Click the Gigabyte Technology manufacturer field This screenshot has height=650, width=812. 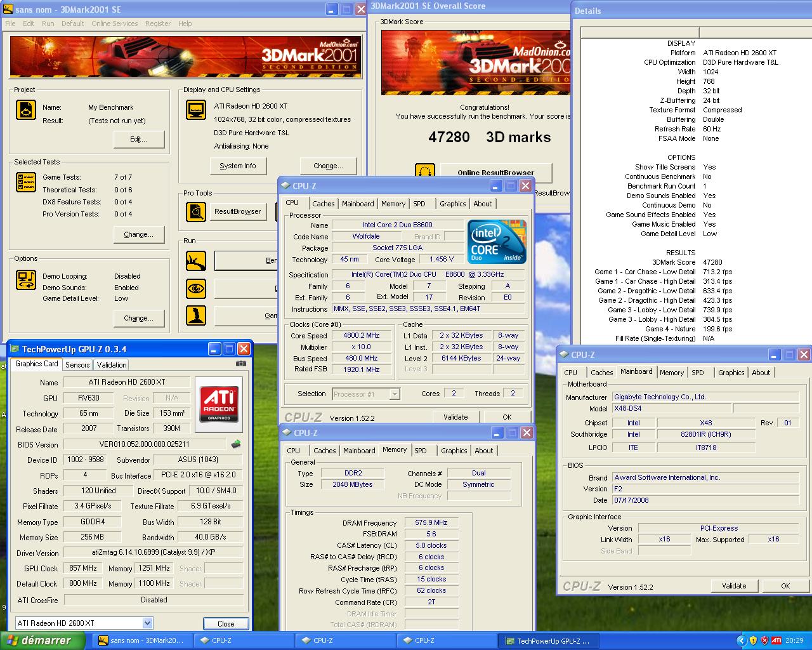(x=705, y=397)
